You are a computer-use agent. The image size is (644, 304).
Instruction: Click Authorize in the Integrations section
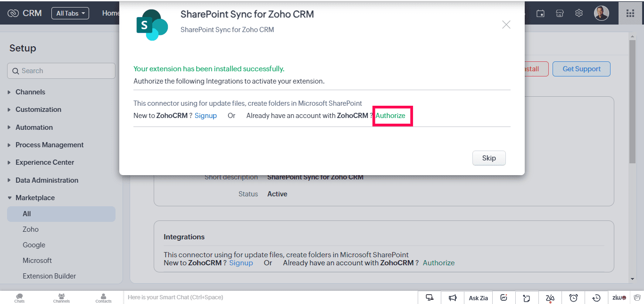438,263
